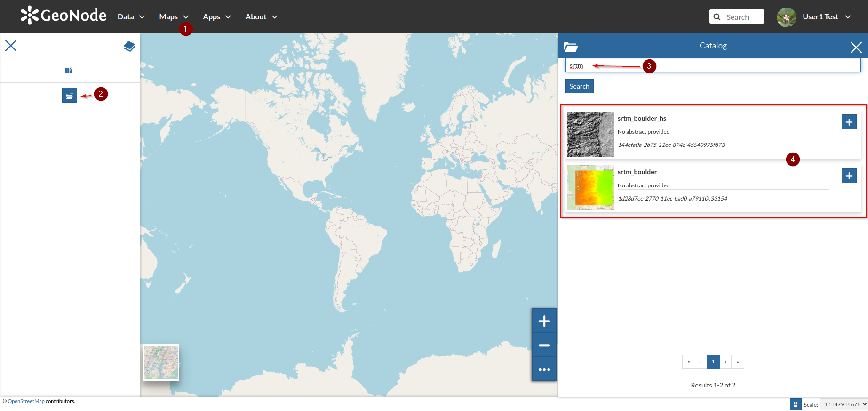Screen dimensions: 868x411
Task: Click the layers stack icon
Action: (129, 46)
